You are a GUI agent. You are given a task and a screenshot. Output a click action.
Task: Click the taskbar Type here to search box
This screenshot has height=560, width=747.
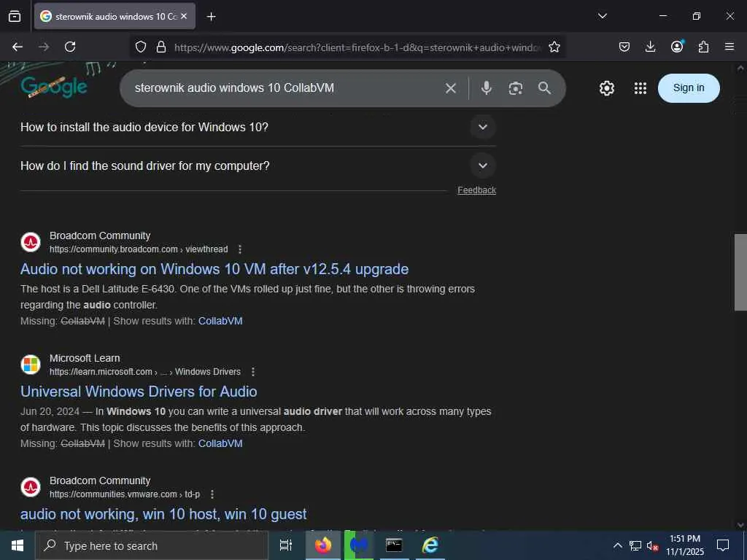point(152,545)
